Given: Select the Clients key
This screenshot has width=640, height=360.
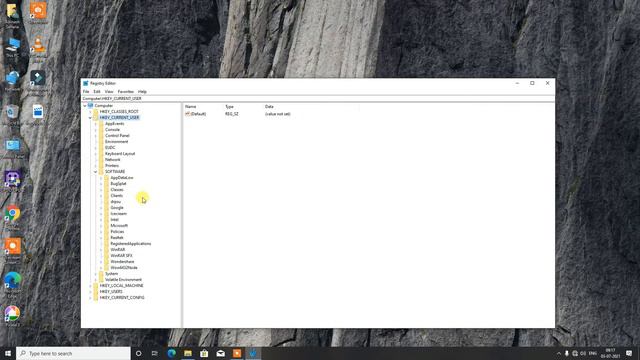Looking at the screenshot, I should pyautogui.click(x=116, y=196).
